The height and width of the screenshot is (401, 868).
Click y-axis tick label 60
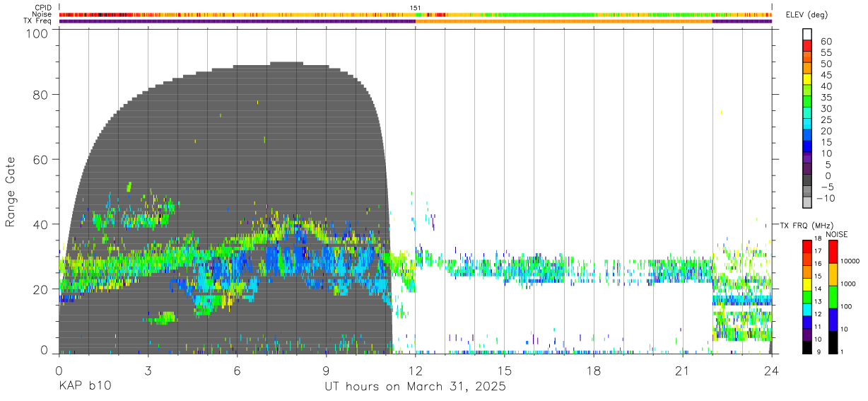click(x=40, y=159)
